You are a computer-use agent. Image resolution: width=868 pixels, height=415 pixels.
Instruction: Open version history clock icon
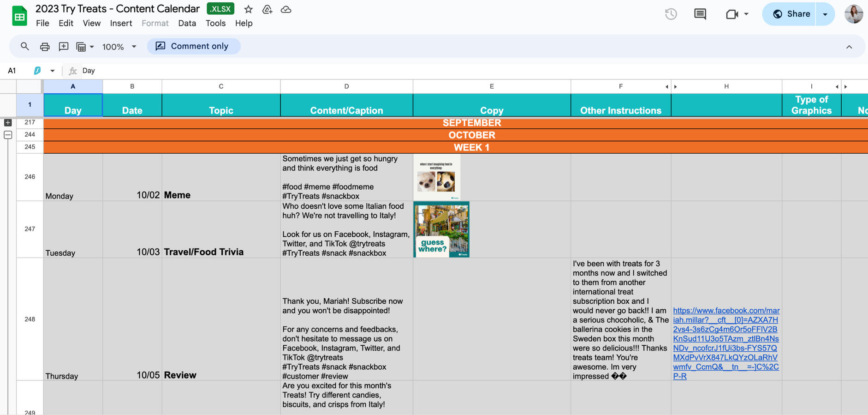pos(671,14)
